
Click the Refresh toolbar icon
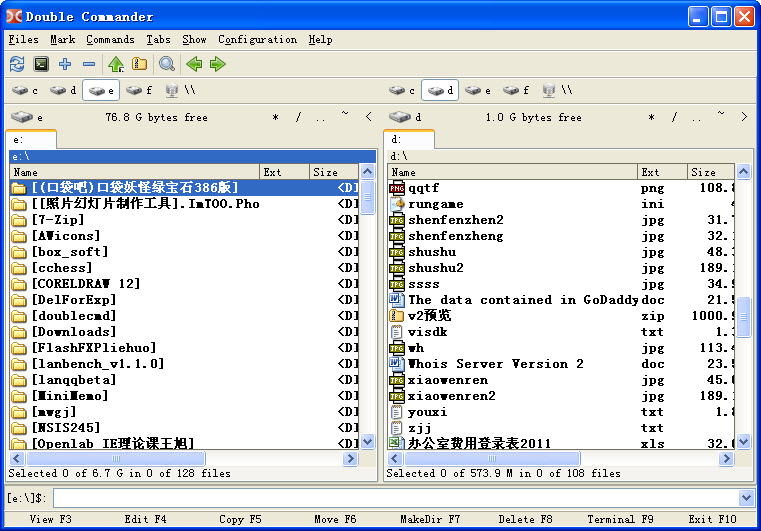click(x=17, y=64)
